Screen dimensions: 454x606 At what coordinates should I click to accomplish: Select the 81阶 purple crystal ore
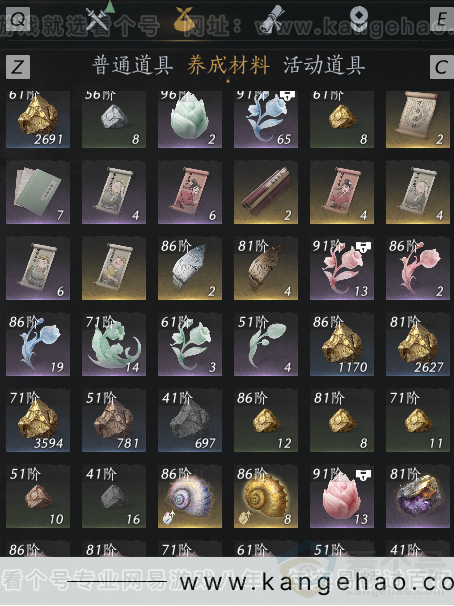coord(418,497)
